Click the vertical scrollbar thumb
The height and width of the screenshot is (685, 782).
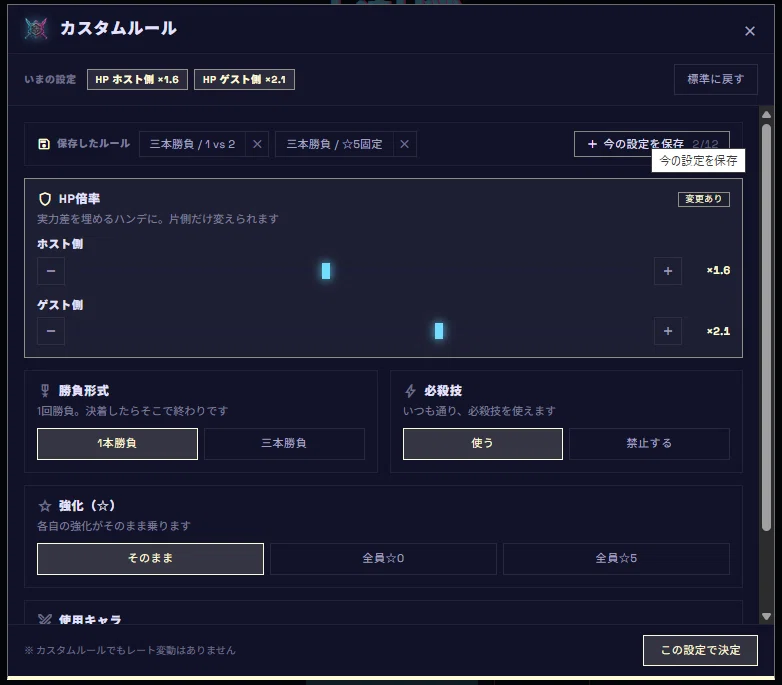point(767,327)
